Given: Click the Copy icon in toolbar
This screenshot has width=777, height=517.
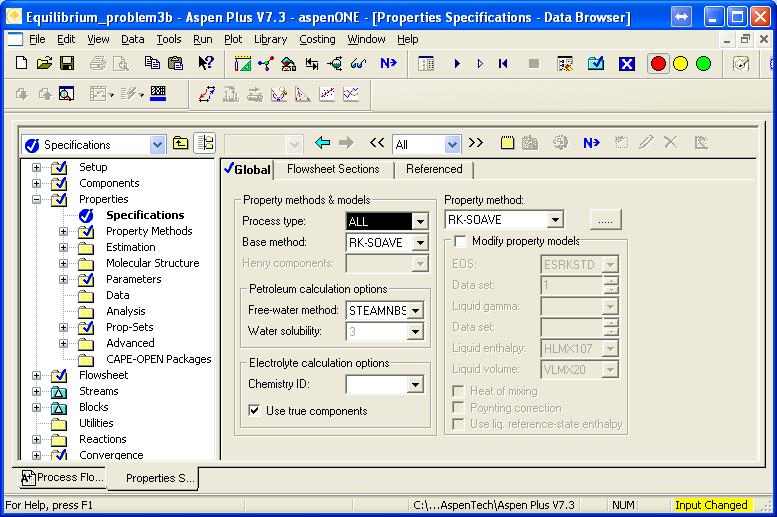Looking at the screenshot, I should (x=152, y=63).
